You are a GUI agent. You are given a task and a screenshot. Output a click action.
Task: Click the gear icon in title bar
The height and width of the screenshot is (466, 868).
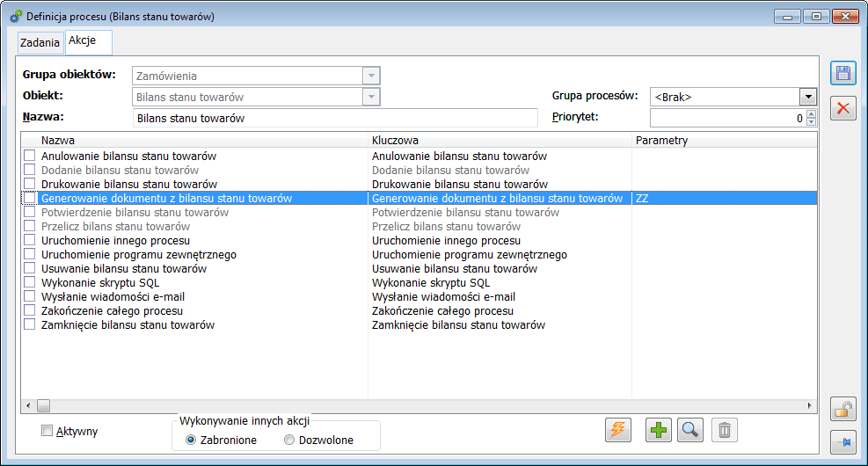point(16,17)
